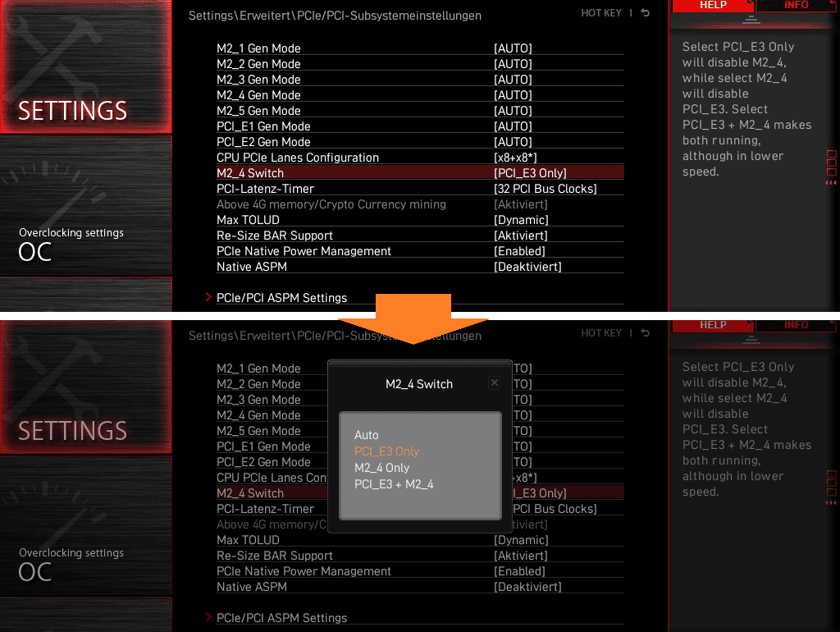Switch to the HELP tab in upper screen
840x632 pixels.
pyautogui.click(x=713, y=6)
